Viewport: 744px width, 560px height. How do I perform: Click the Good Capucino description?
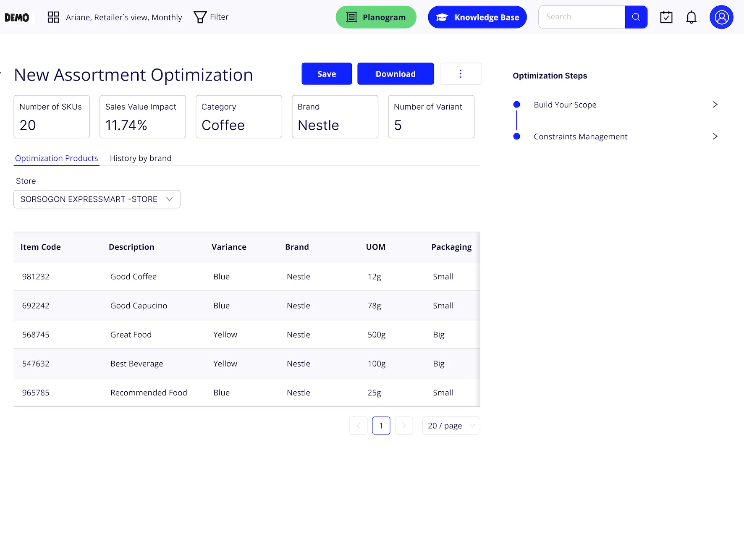tap(139, 306)
